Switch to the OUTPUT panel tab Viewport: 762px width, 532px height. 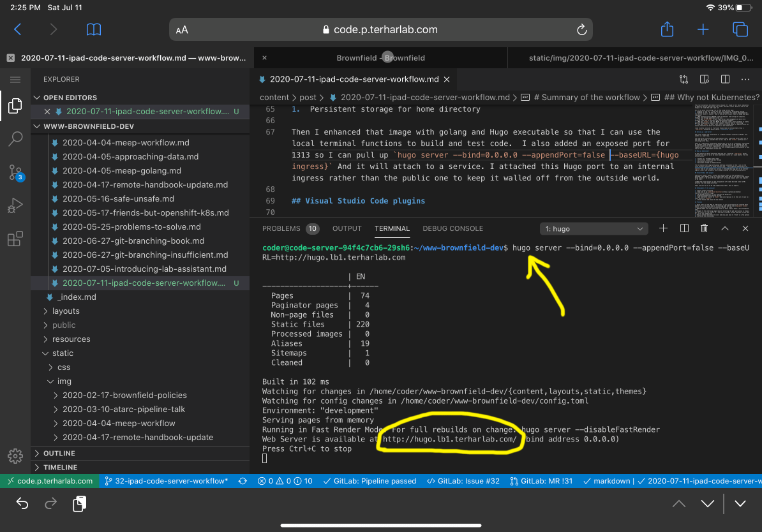tap(347, 228)
